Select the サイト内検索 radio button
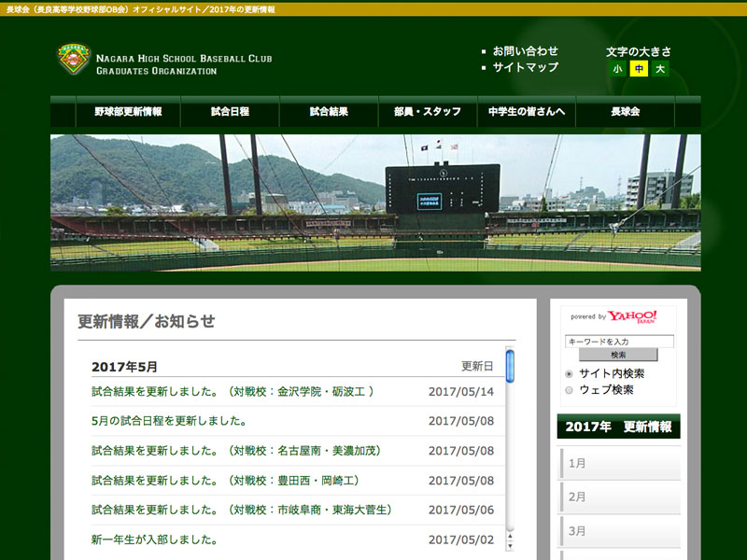747x560 pixels. (x=570, y=373)
